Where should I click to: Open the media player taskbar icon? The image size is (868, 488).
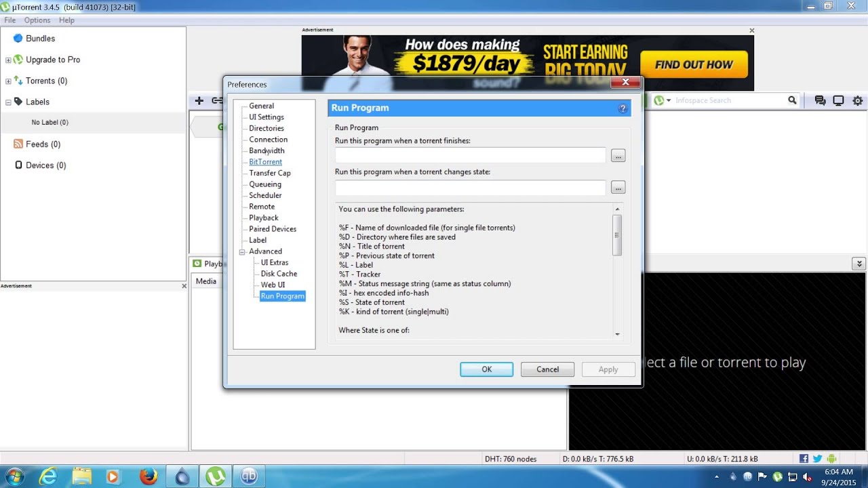point(113,476)
